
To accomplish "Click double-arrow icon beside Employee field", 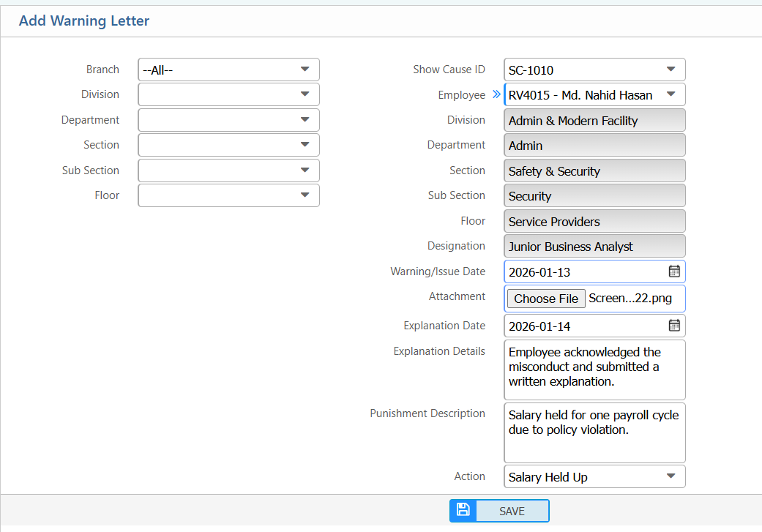I will click(496, 94).
